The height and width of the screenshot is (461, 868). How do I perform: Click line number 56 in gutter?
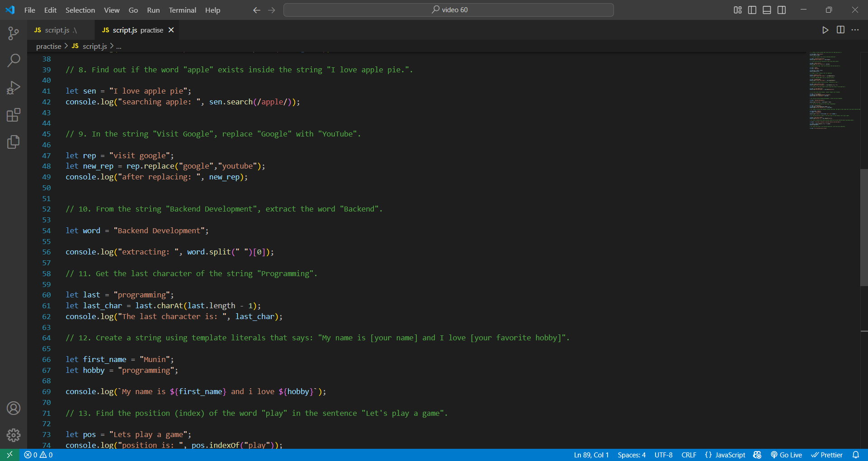(x=47, y=252)
